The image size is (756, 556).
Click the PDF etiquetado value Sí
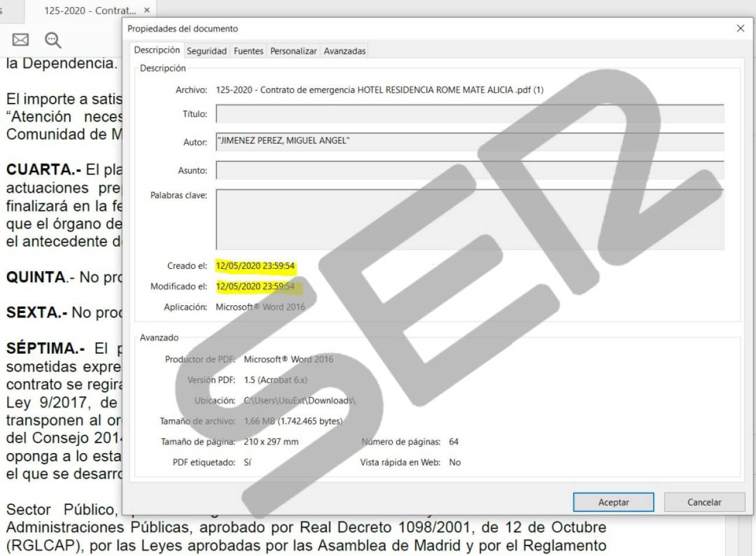(247, 462)
